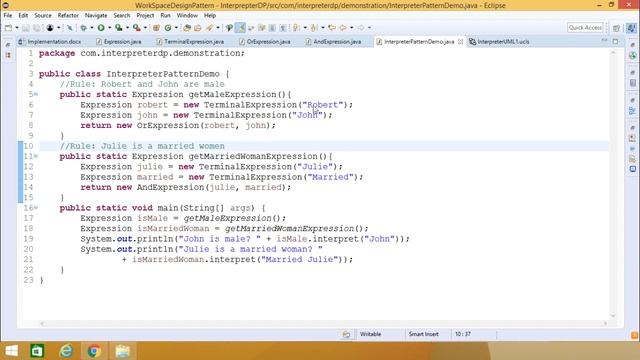640x360 pixels.
Task: Click the green Run button
Action: [101, 28]
